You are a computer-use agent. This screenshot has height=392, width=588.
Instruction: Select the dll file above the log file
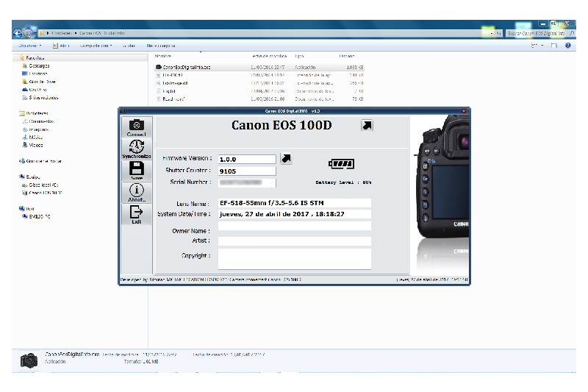(259, 83)
